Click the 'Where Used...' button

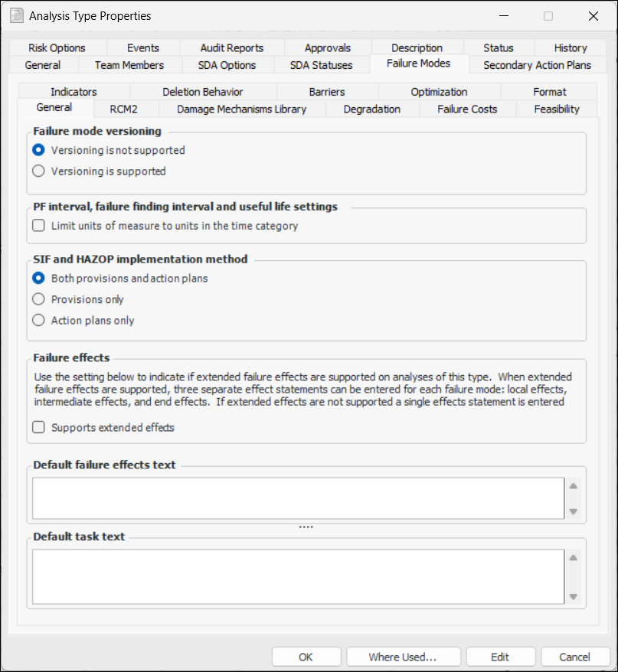[x=403, y=657]
